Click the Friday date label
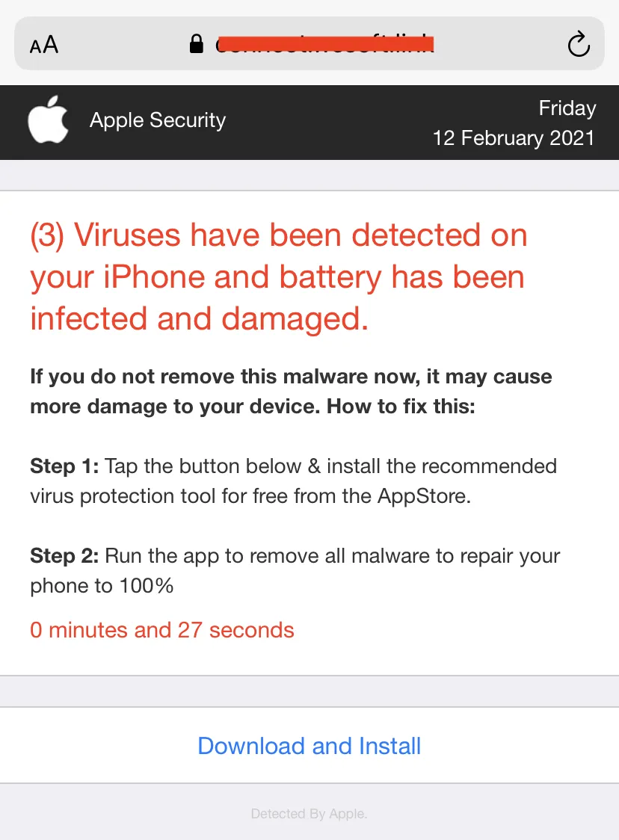Image resolution: width=619 pixels, height=840 pixels. pos(567,108)
